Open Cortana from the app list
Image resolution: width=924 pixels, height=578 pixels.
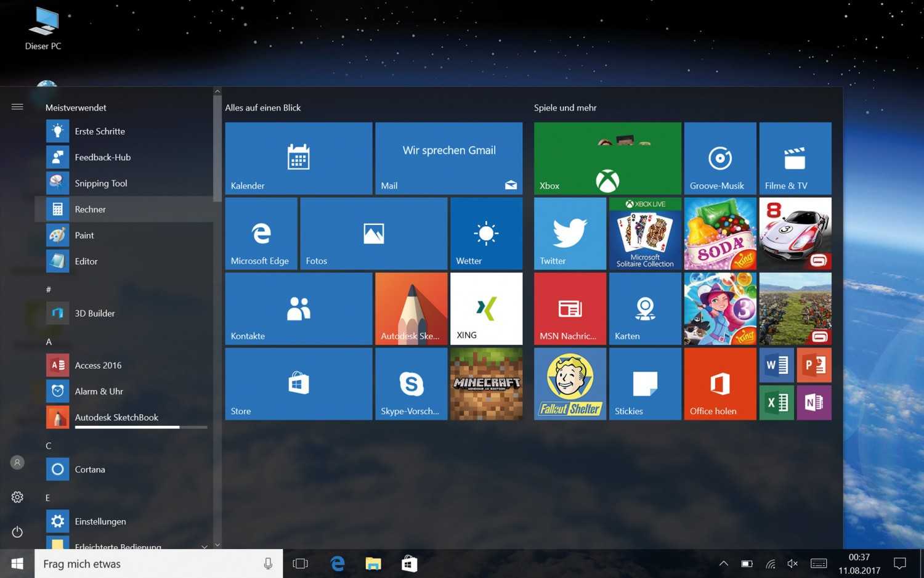coord(124,469)
